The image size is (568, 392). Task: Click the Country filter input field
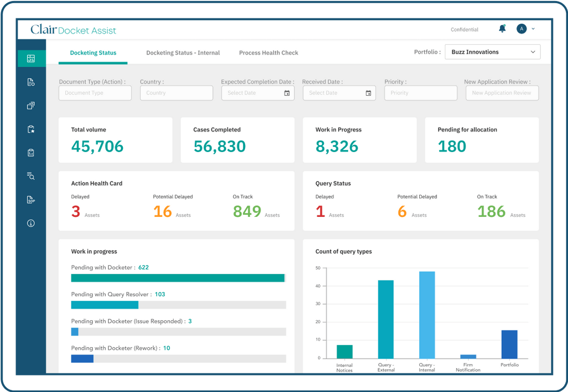click(176, 93)
